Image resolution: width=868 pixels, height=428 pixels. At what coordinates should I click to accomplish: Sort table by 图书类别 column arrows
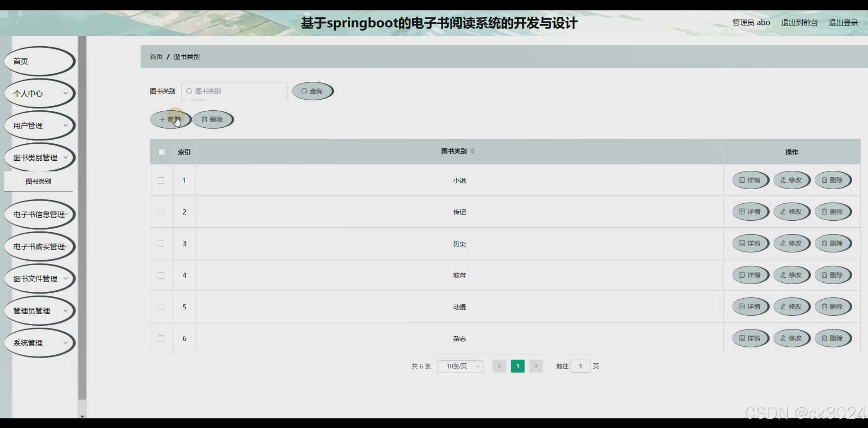[472, 152]
